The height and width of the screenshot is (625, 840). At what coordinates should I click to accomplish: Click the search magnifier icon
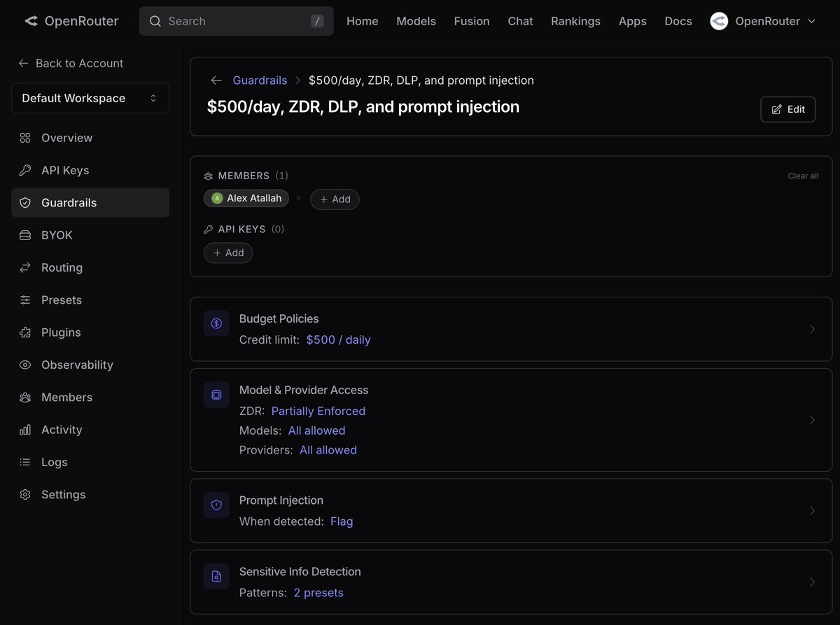coord(155,21)
